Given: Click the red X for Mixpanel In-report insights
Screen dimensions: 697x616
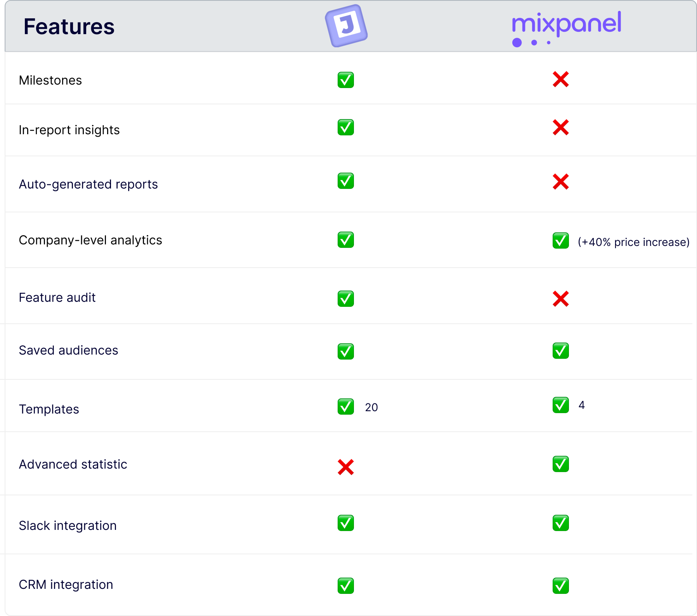Looking at the screenshot, I should click(561, 127).
